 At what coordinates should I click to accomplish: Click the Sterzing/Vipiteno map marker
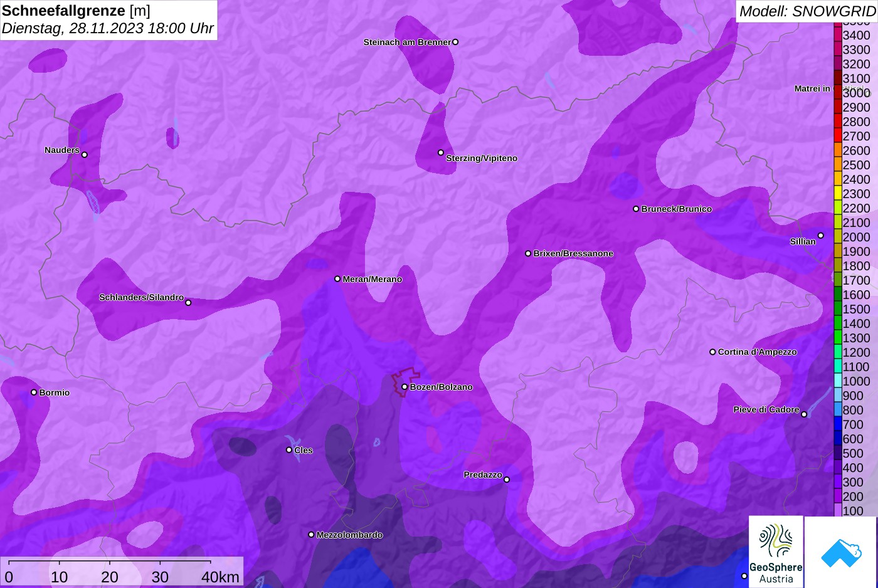[441, 152]
